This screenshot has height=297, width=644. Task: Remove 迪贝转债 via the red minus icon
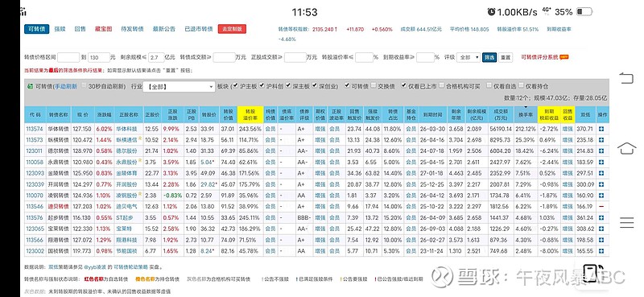(x=601, y=207)
